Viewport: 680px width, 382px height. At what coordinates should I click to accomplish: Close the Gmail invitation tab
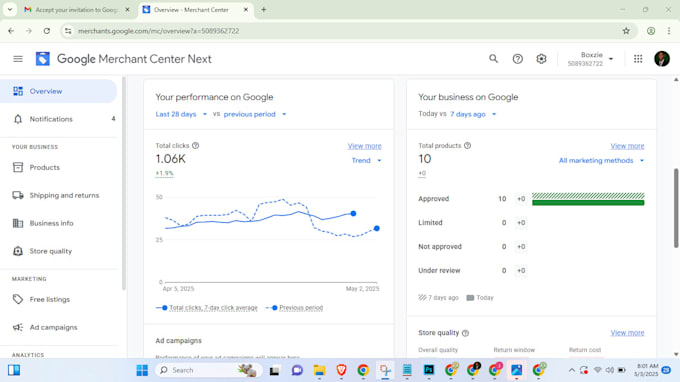[127, 10]
